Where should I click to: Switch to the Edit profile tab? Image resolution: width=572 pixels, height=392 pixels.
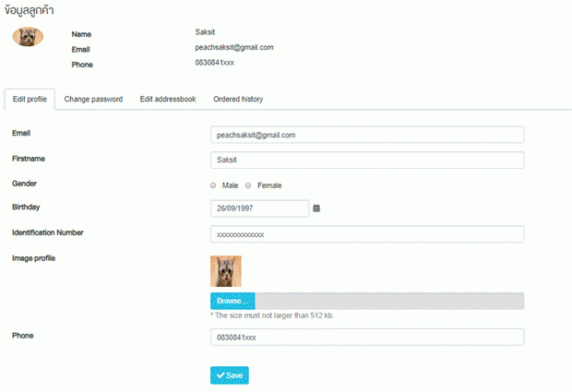tap(30, 100)
